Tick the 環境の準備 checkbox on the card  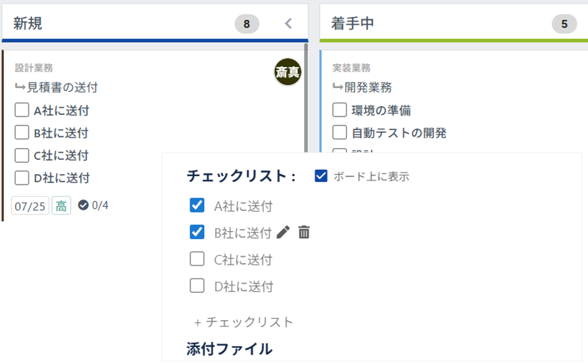339,110
